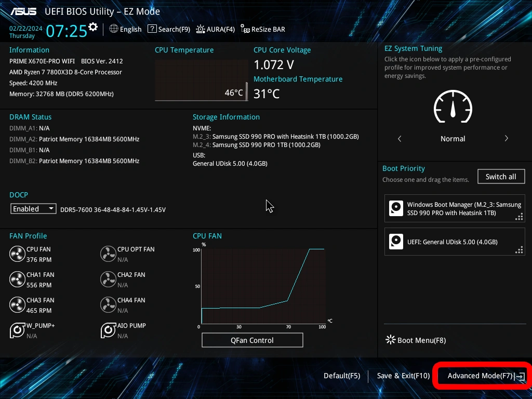Screen dimensions: 532x399
Task: Open QFan Control
Action: pos(252,340)
